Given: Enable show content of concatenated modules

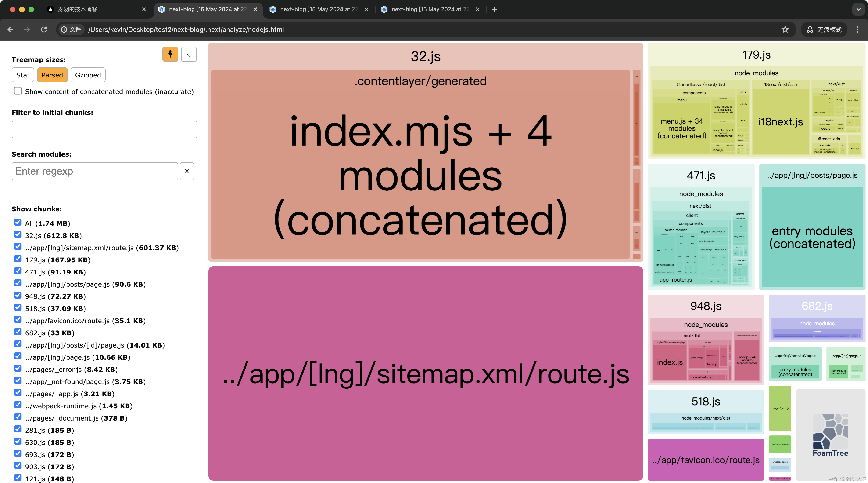Looking at the screenshot, I should [18, 91].
